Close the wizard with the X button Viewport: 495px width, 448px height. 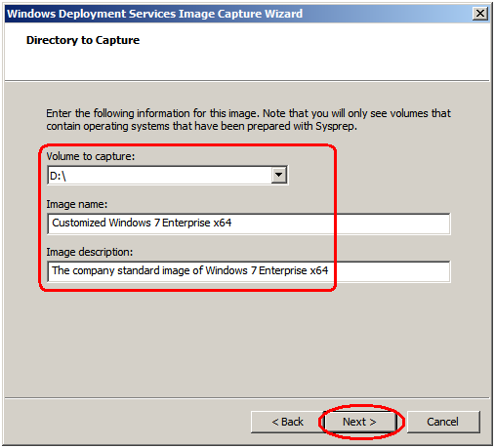(480, 14)
